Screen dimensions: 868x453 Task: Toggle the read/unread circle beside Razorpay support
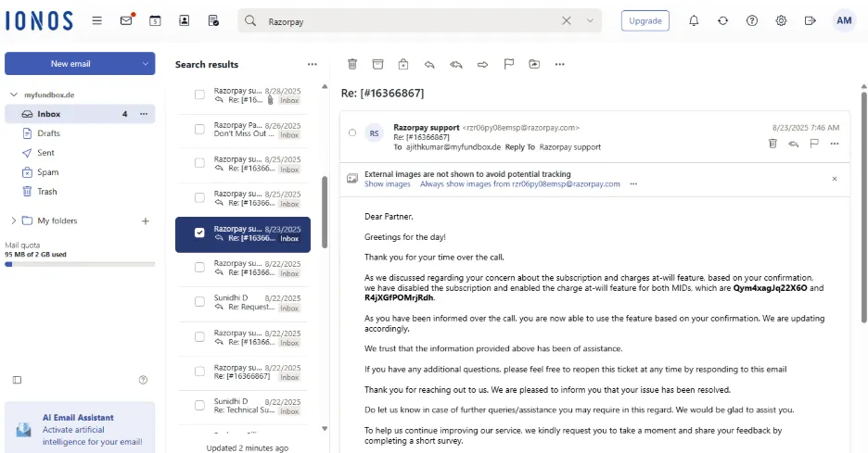(x=352, y=132)
